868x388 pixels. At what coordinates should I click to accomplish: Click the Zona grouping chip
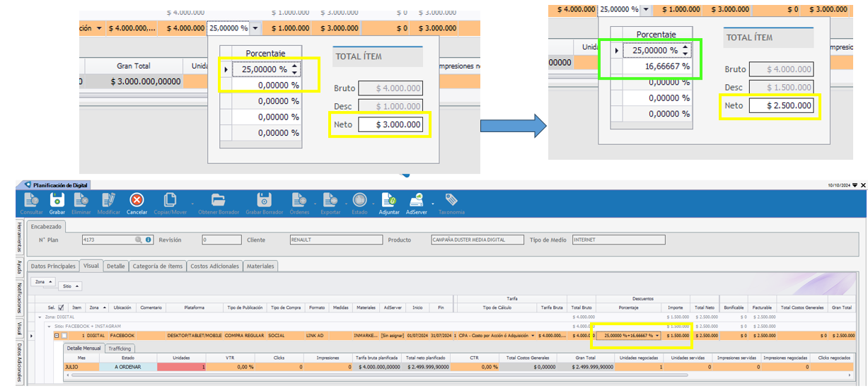tap(44, 281)
